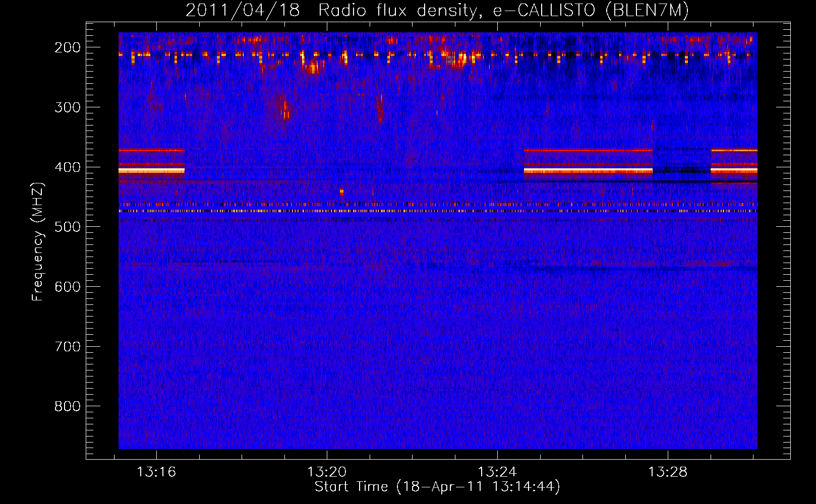816x504 pixels.
Task: Select the 300 frequency tick label
Action: click(x=68, y=107)
